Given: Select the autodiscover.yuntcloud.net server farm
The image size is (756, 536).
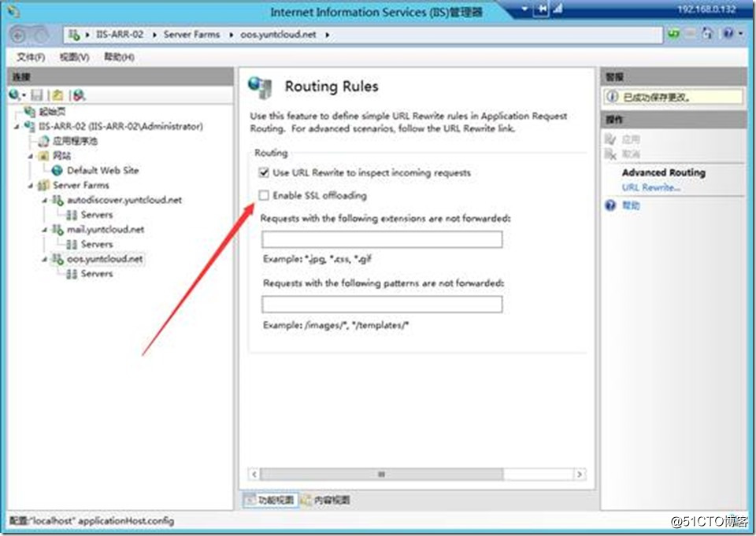Looking at the screenshot, I should coord(124,200).
